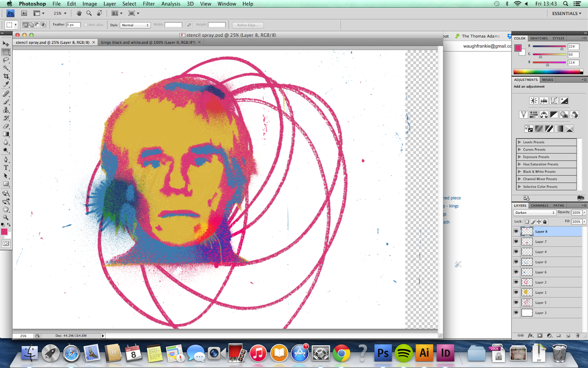Click the layer Opacity value field

click(576, 213)
